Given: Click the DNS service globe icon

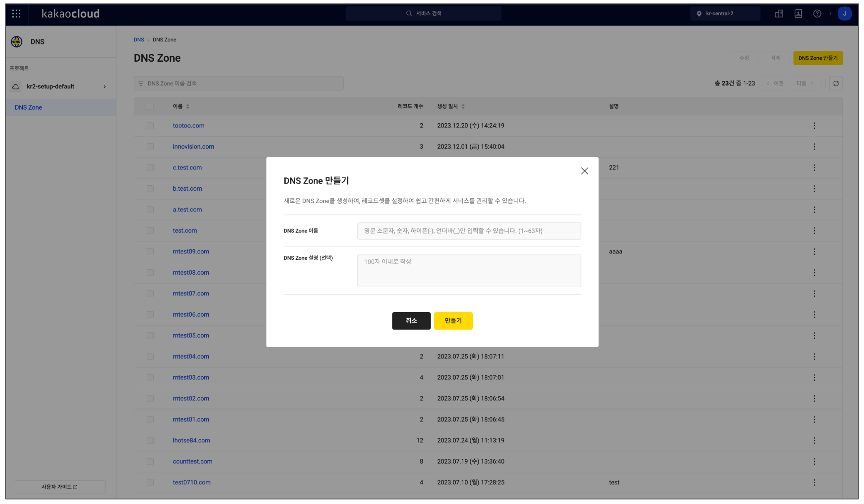Looking at the screenshot, I should [17, 42].
